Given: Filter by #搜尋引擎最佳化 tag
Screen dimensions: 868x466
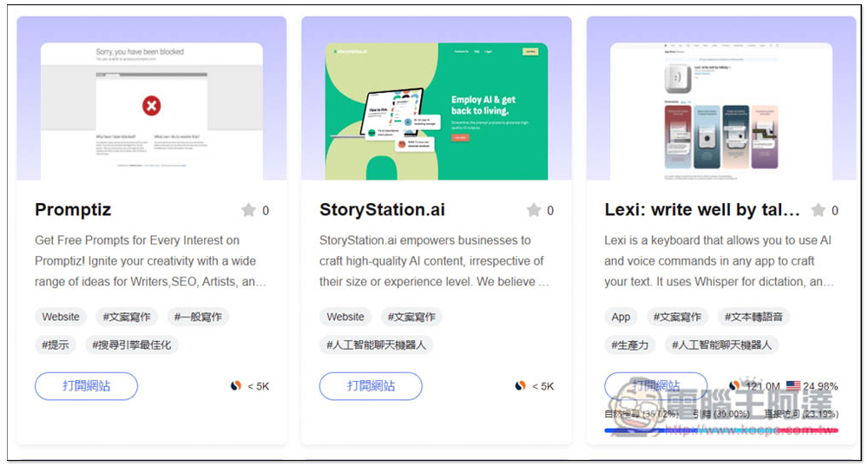Looking at the screenshot, I should coord(131,345).
